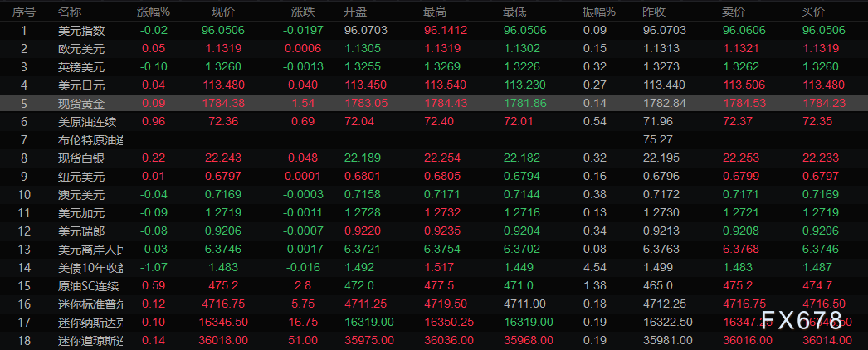Select the 澳元美元 row name
The image size is (868, 350).
click(81, 194)
